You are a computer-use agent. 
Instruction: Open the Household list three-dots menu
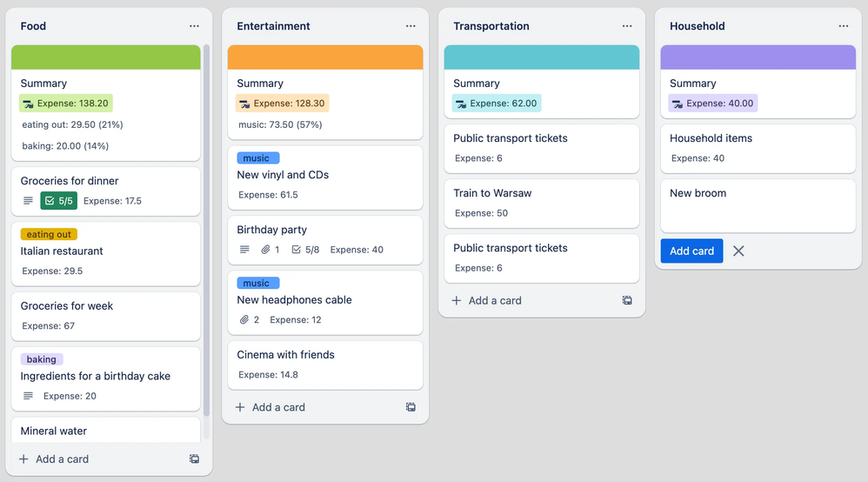(844, 26)
